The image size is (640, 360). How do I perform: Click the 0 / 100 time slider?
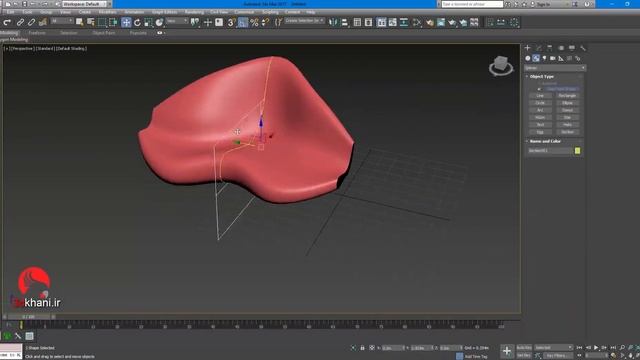(29, 317)
